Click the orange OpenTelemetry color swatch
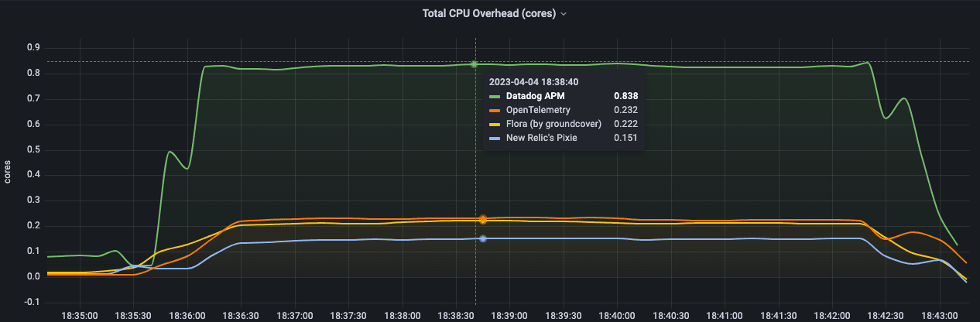The image size is (980, 322). [x=495, y=111]
